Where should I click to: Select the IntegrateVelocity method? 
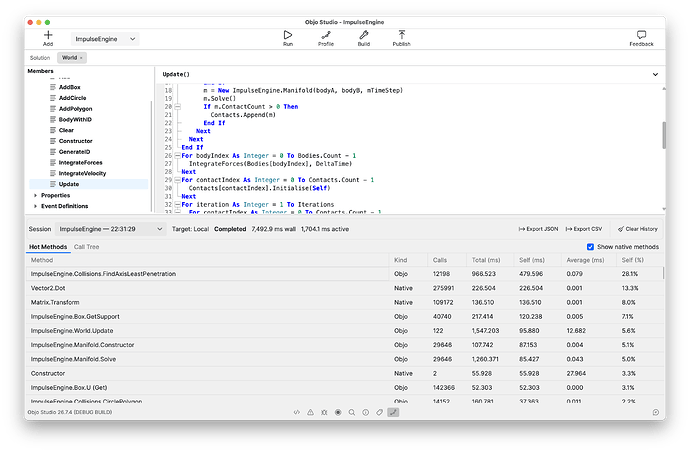point(88,173)
